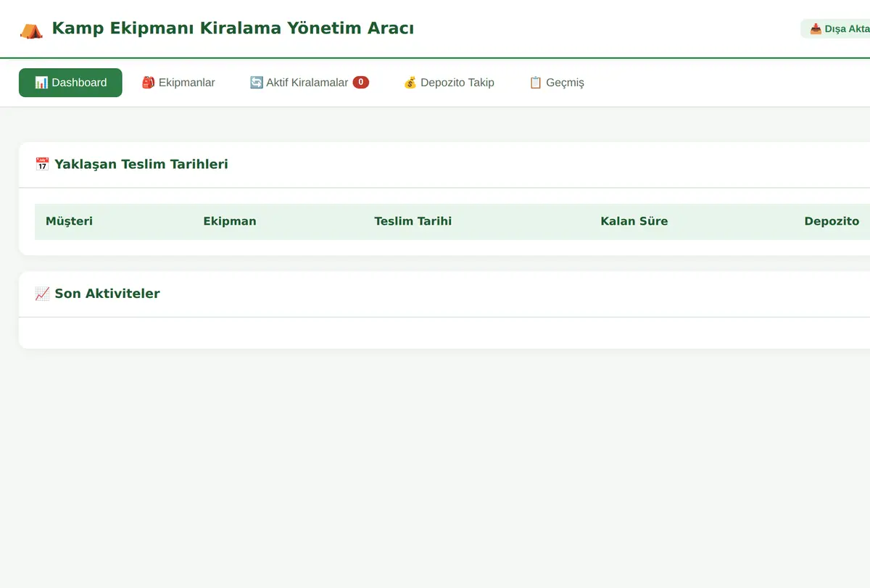Screen dimensions: 870x588
Task: Click the Yaklaşan Teslim Tarihleri heading
Action: (x=141, y=165)
